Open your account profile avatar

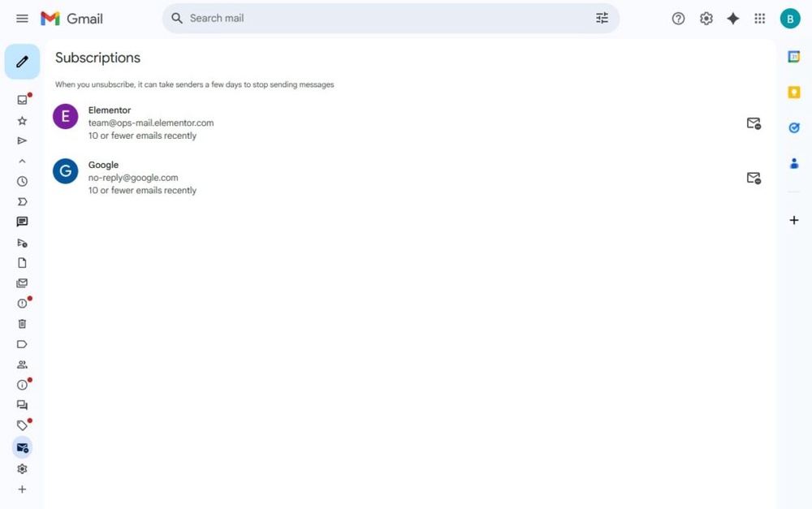point(790,18)
